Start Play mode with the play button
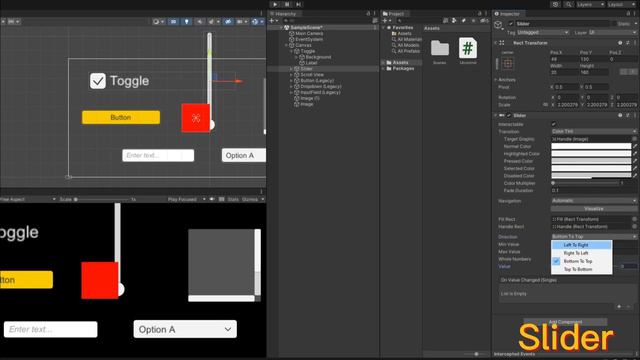 [x=275, y=4]
